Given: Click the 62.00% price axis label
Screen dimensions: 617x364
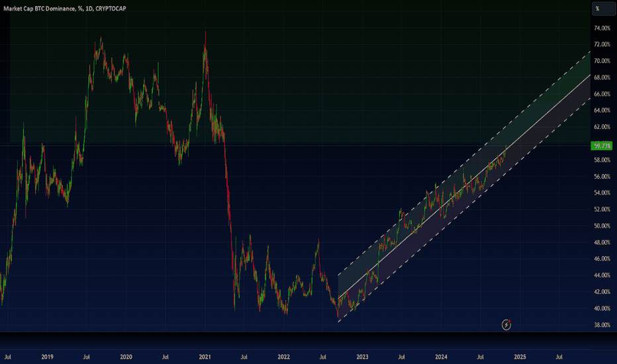Looking at the screenshot, I should 602,126.
